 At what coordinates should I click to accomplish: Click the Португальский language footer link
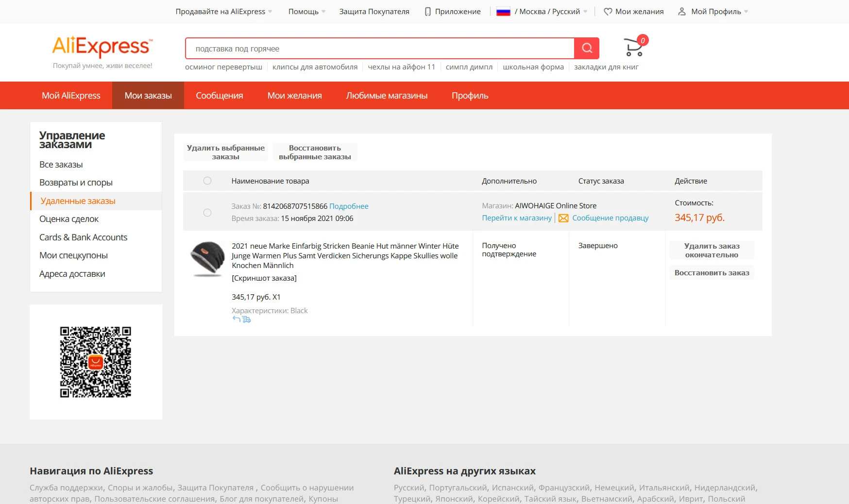click(x=458, y=488)
